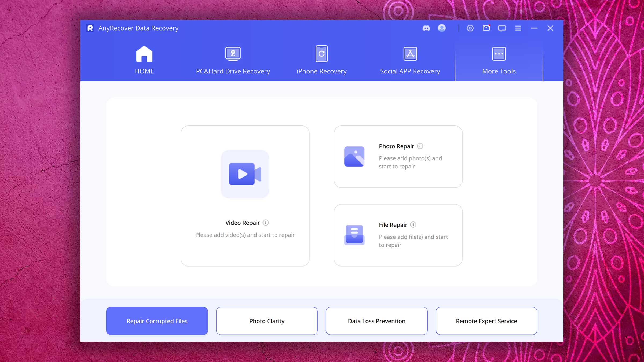Click the Video Repair tool icon
644x362 pixels.
click(x=245, y=174)
